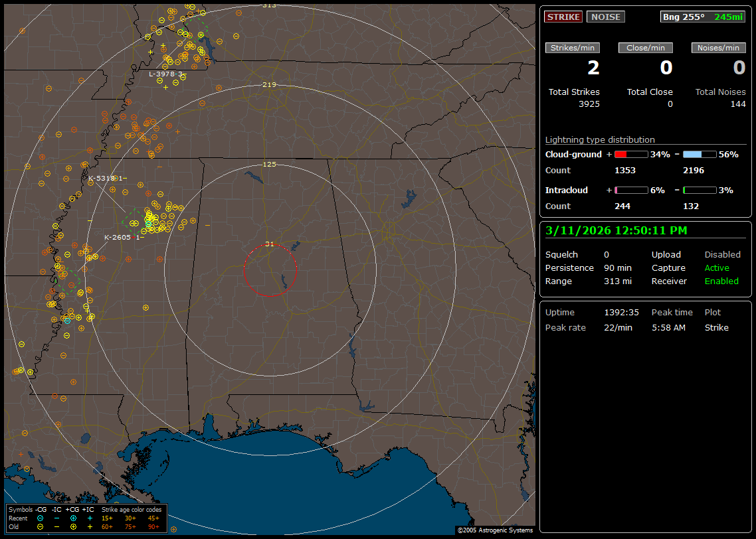
Task: Select the Strikes/min label button
Action: click(573, 48)
